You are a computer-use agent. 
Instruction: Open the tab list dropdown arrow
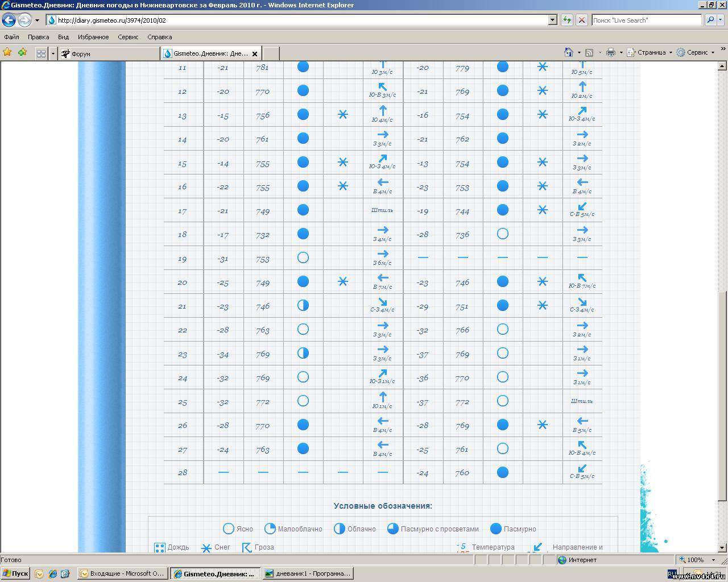click(x=53, y=53)
